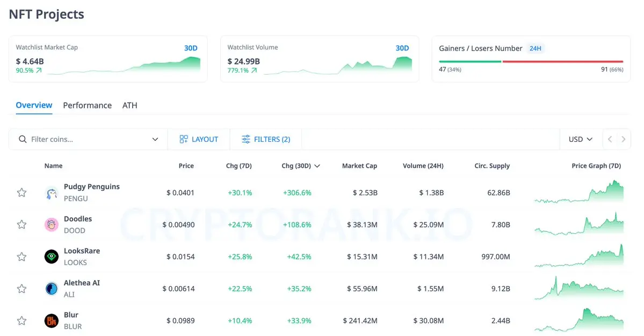
Task: Open the Pudgy Penguins coin logo
Action: [x=52, y=192]
